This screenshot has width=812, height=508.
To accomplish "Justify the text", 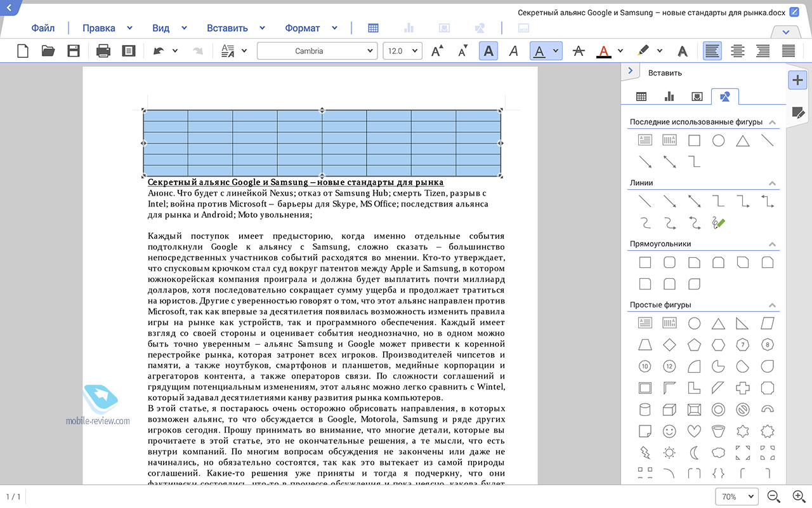I will tap(789, 51).
